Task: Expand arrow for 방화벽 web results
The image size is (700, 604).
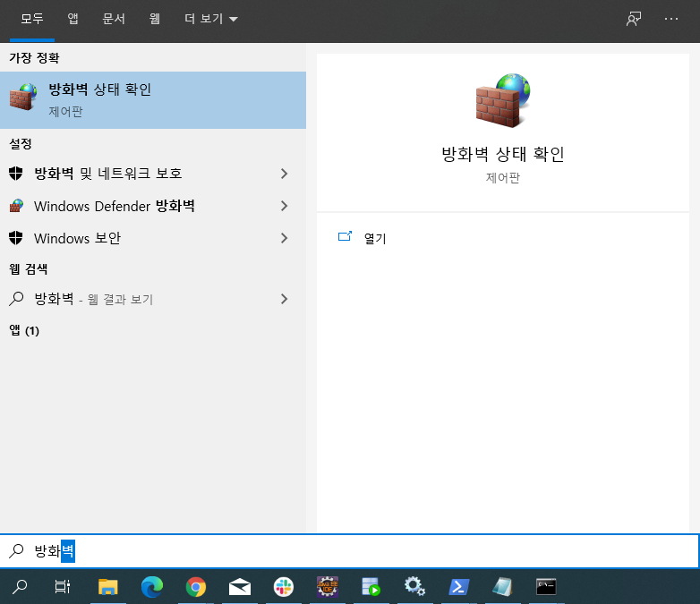Action: [x=285, y=299]
